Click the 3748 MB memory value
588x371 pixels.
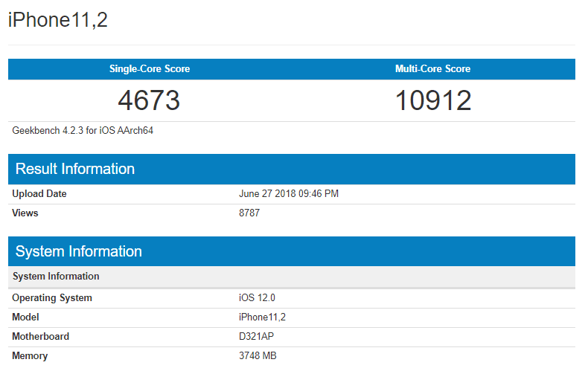coord(258,356)
